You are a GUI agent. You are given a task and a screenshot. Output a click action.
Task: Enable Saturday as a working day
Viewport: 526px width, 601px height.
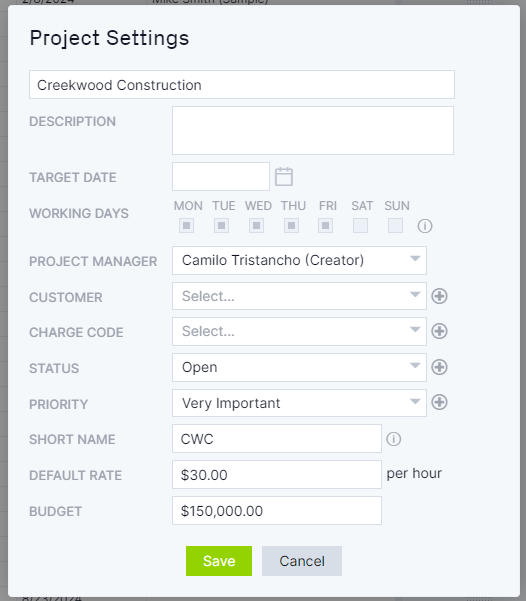tap(360, 225)
